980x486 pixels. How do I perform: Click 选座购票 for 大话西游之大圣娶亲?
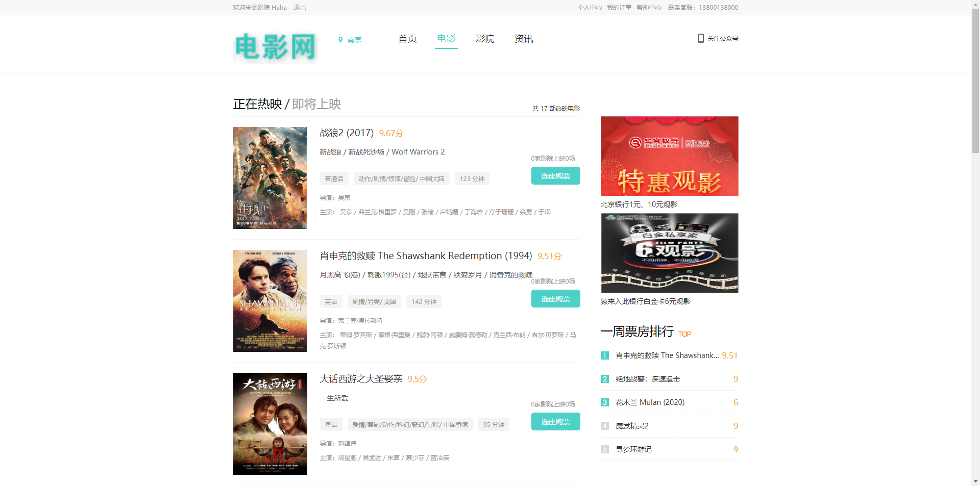point(556,422)
